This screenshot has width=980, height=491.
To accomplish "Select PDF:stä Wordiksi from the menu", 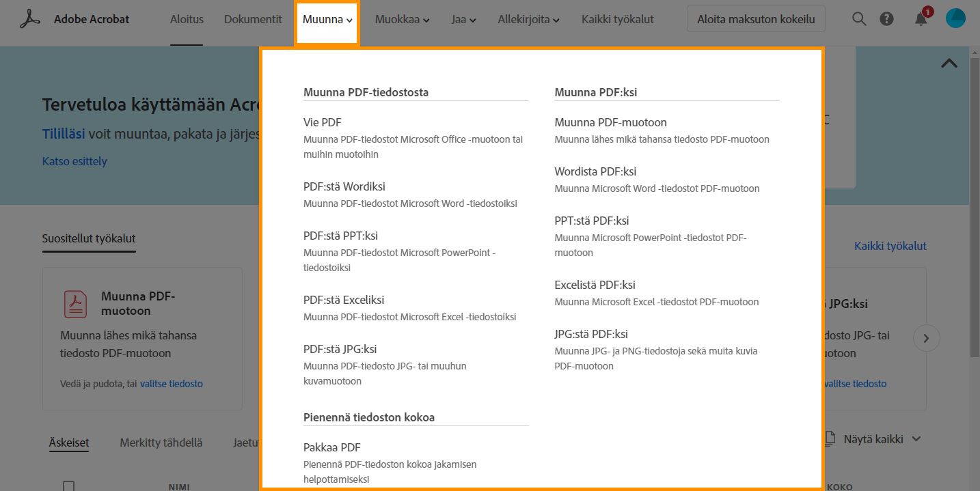I will tap(344, 186).
